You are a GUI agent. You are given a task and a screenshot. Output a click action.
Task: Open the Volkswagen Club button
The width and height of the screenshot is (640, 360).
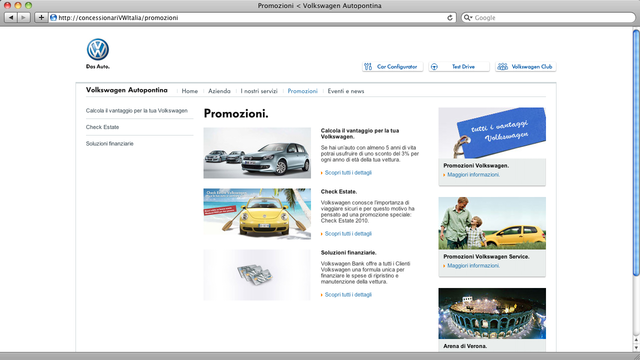tap(526, 67)
